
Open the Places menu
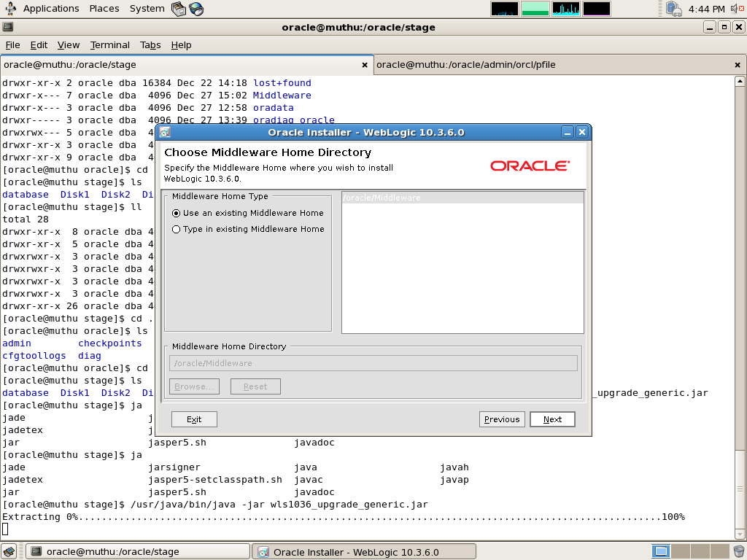point(104,9)
